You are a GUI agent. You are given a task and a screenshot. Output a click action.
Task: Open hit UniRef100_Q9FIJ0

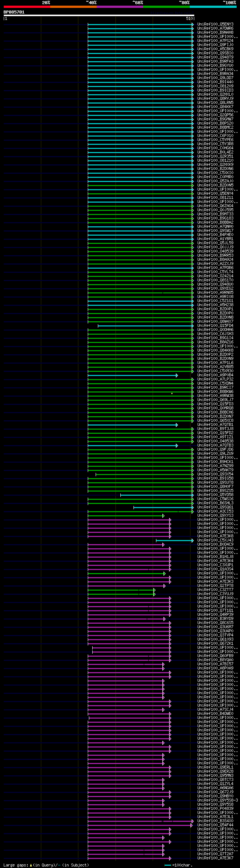pyautogui.click(x=215, y=45)
